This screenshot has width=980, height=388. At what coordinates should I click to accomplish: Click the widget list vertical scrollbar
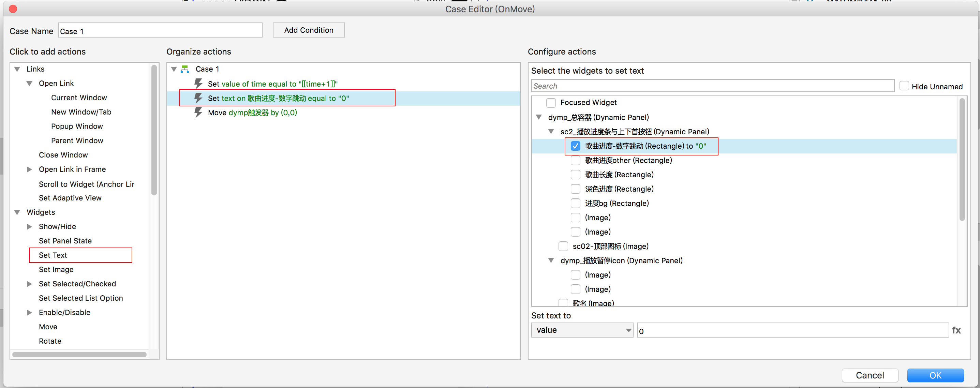click(962, 160)
